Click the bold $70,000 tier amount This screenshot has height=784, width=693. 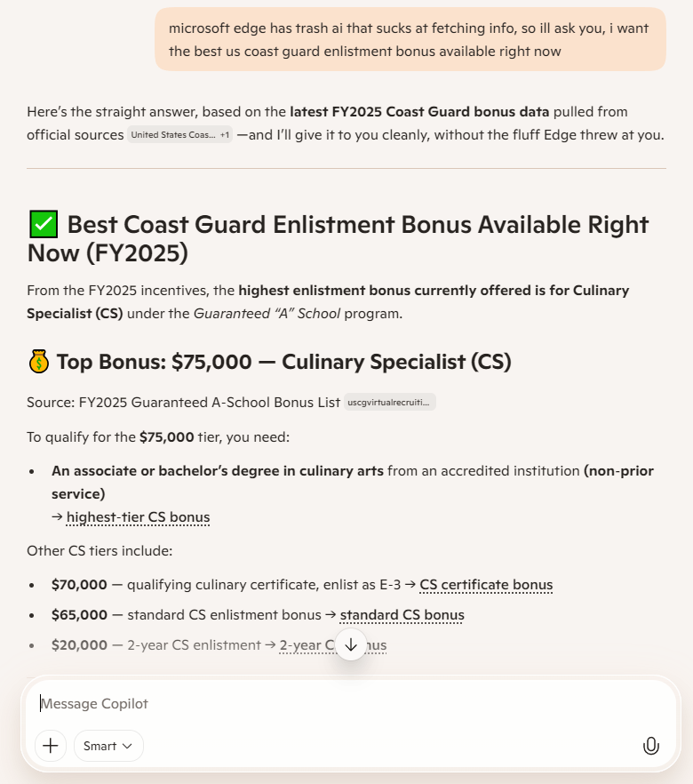(79, 585)
